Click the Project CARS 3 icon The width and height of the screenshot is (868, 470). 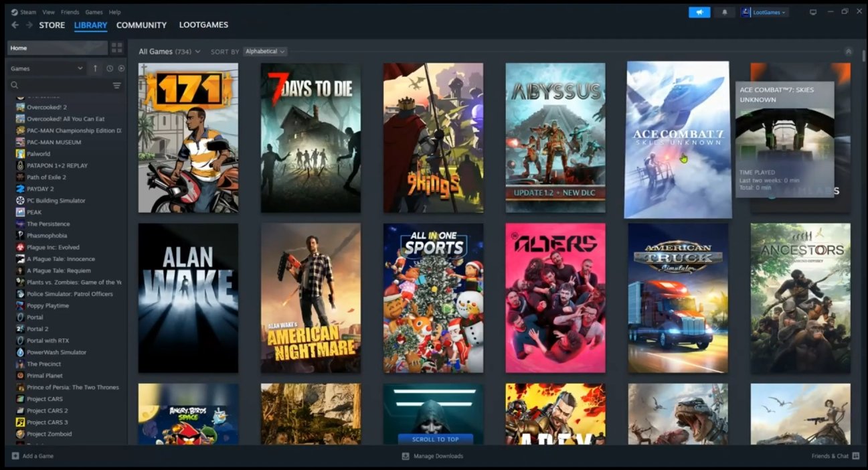click(x=21, y=422)
